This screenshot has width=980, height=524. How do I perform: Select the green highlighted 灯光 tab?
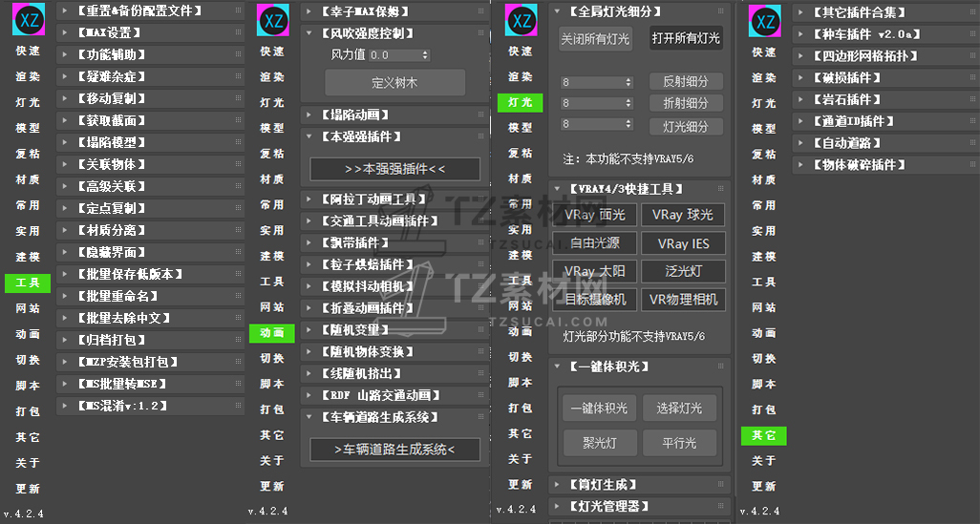pos(520,102)
